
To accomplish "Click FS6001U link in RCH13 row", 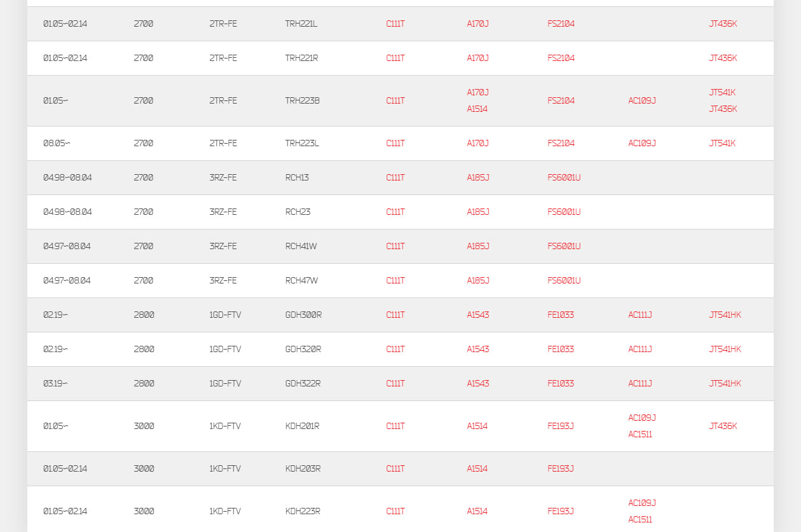I will 564,178.
